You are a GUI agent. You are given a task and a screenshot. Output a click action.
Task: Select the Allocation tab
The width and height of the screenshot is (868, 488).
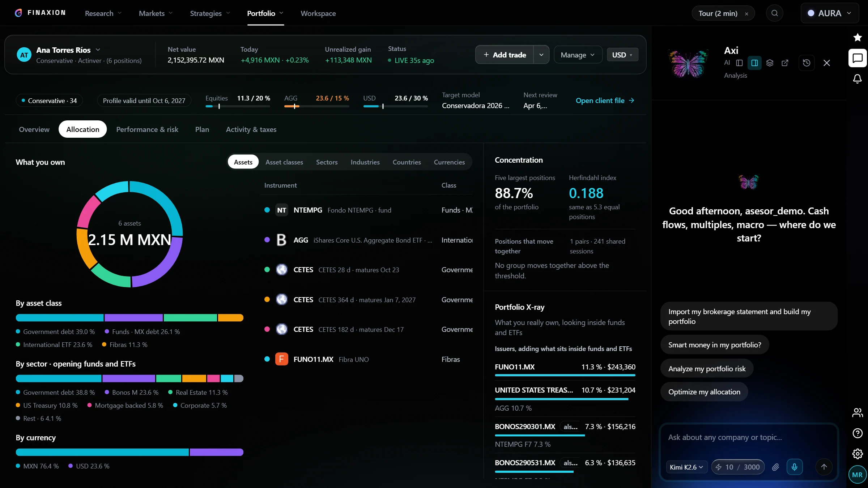[83, 129]
